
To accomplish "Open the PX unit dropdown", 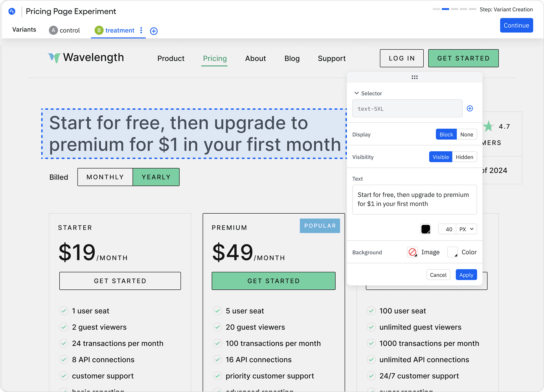I will click(x=466, y=229).
